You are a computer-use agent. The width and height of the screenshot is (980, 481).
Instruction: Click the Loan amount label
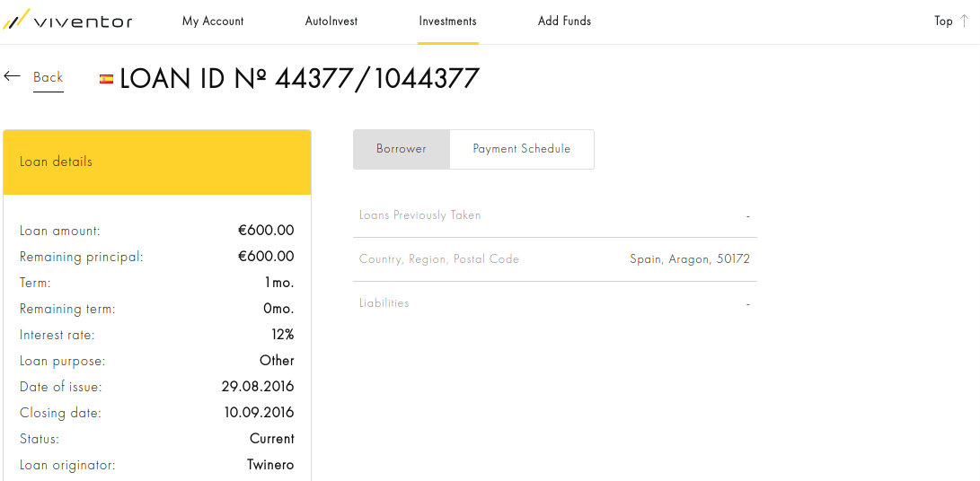(x=60, y=232)
